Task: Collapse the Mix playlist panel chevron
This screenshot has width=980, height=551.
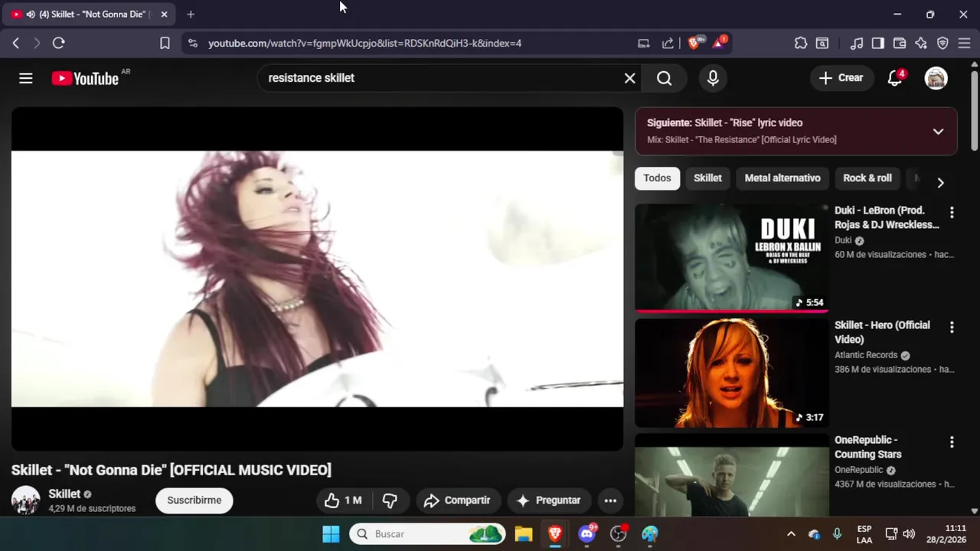Action: pos(938,132)
